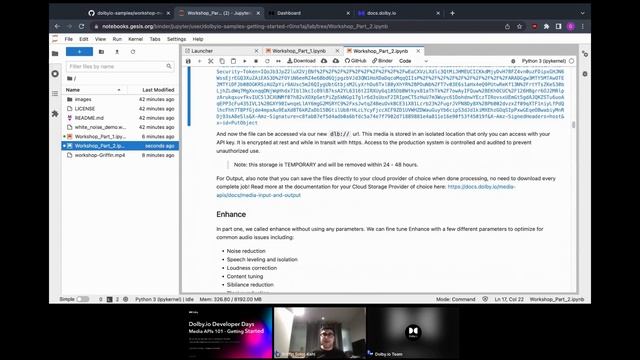Close the Workshop_Part_2.ipynb notebook tab

(x=418, y=51)
